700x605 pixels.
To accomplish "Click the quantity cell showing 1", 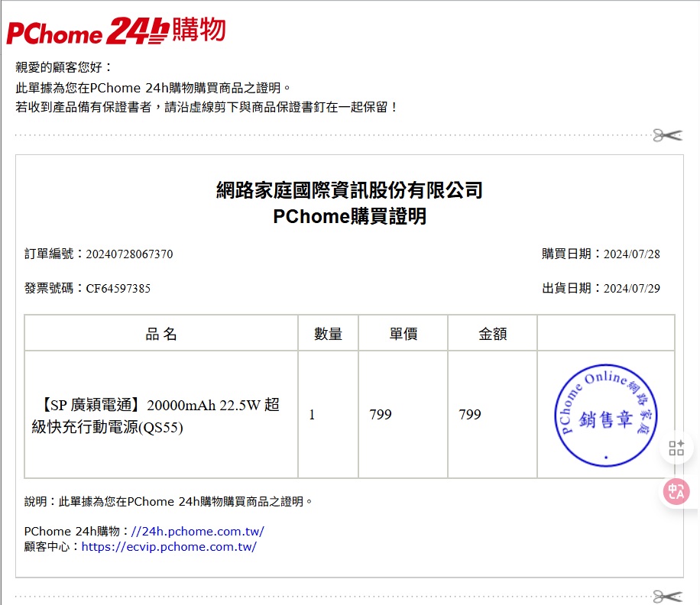I will coord(312,415).
